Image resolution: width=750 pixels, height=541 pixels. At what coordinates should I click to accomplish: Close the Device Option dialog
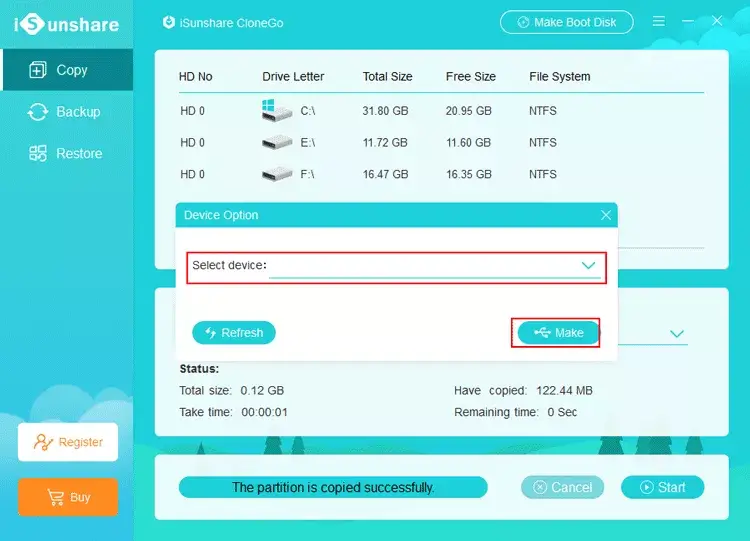point(606,215)
